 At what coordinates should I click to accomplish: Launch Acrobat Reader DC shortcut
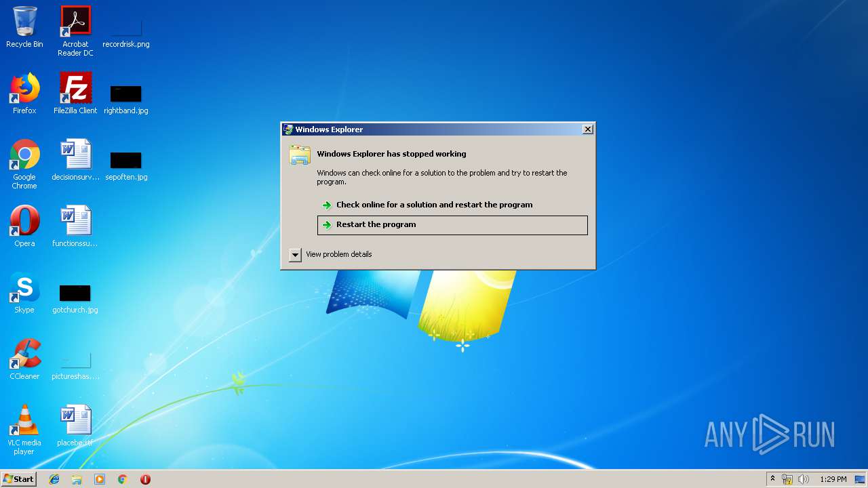coord(75,31)
